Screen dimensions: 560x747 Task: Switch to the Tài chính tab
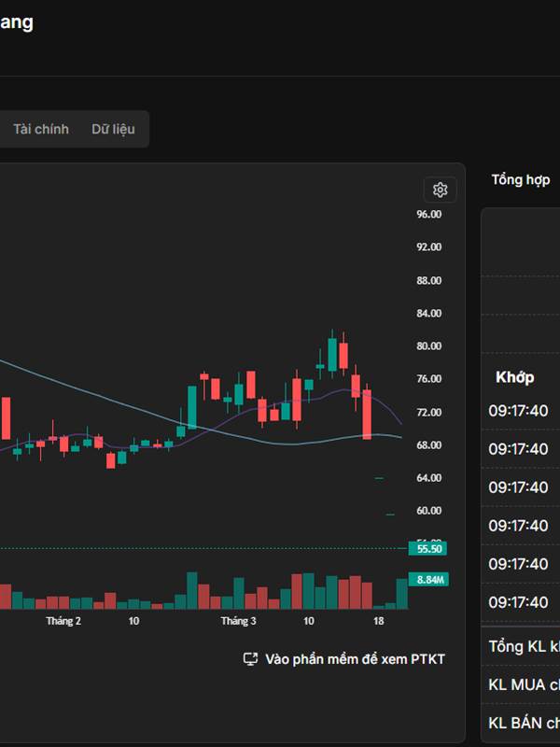(x=41, y=129)
